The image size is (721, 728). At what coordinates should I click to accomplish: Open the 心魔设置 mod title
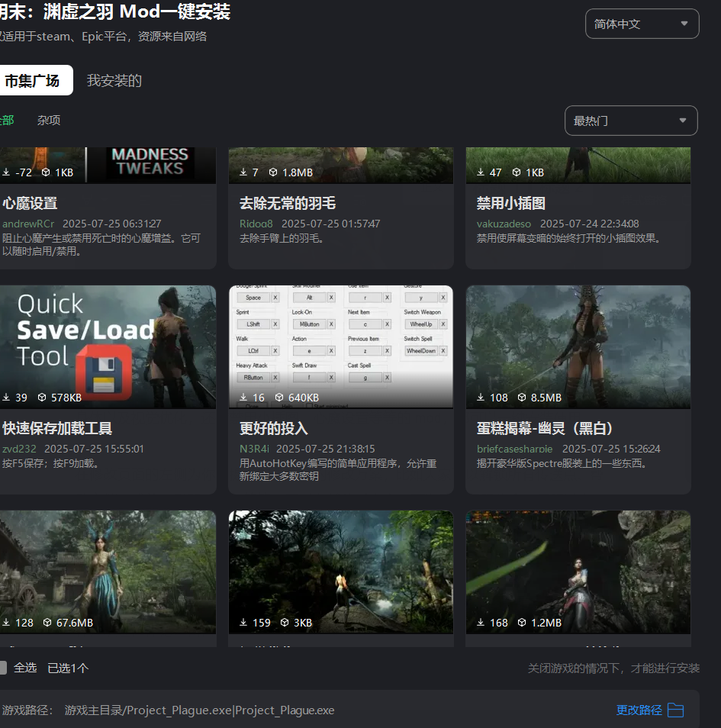click(30, 203)
